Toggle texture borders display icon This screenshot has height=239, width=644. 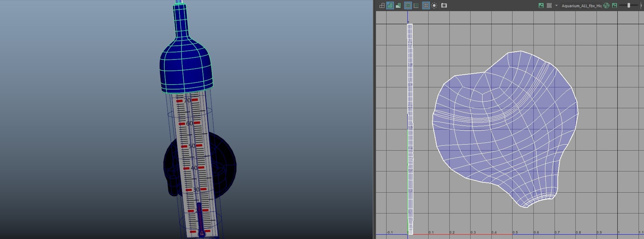coord(408,5)
